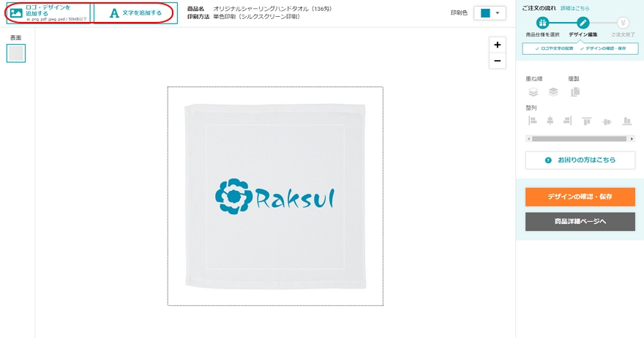The width and height of the screenshot is (644, 338).
Task: Click the zoom out minus button
Action: (497, 61)
